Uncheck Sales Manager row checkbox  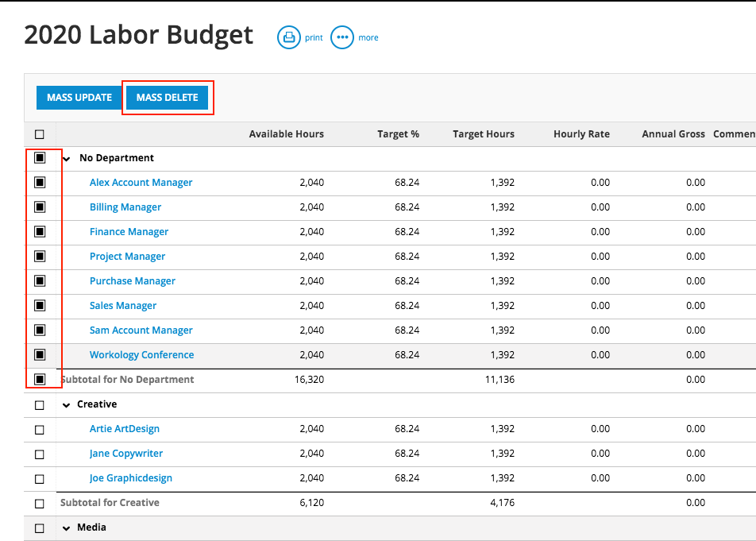40,306
